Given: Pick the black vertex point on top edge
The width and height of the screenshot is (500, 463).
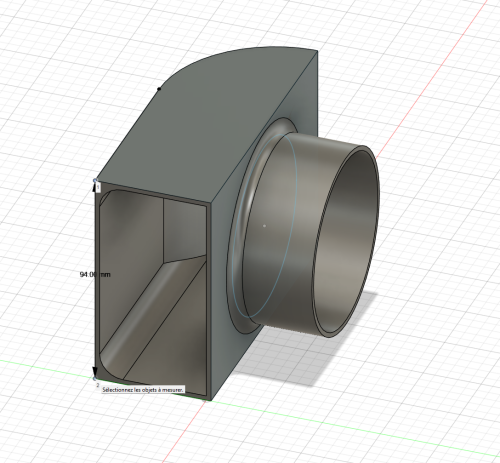Looking at the screenshot, I should pos(159,89).
